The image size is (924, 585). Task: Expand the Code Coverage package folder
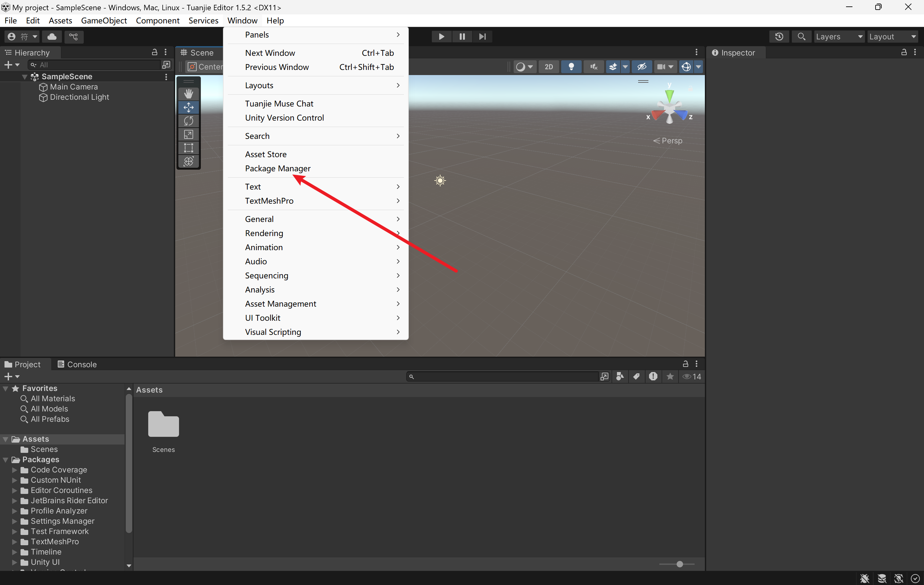(x=14, y=470)
